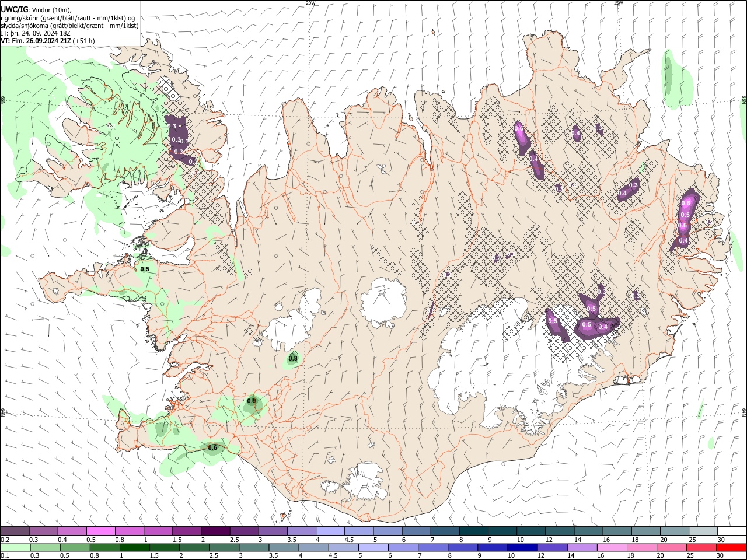
Task: Pick upper scale dark teal swatch at 8
Action: point(474,531)
